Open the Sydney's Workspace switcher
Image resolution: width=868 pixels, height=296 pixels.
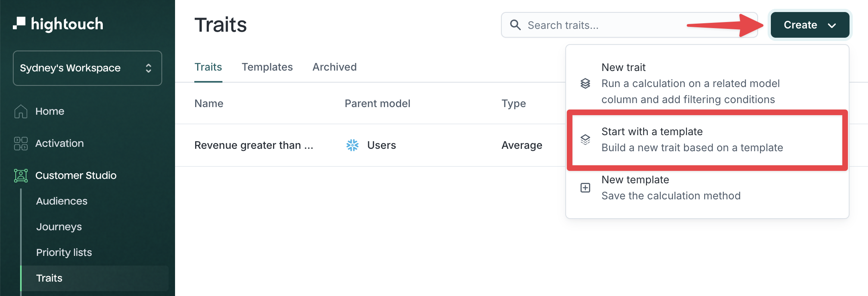click(x=88, y=68)
